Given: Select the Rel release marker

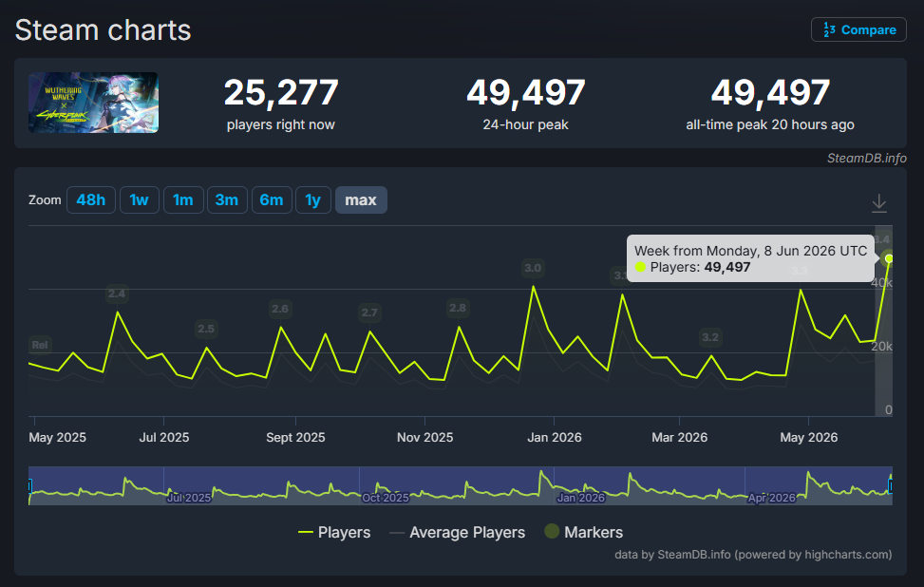Looking at the screenshot, I should point(40,345).
